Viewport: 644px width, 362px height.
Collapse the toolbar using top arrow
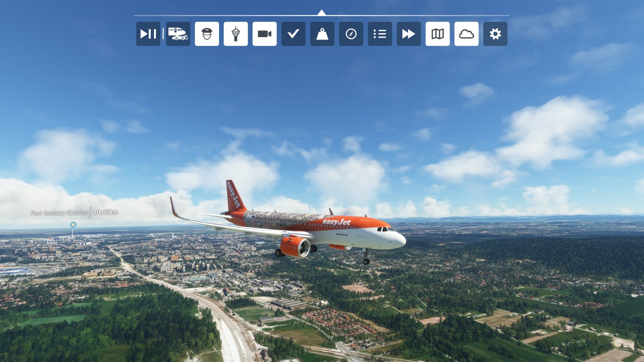[x=322, y=13]
